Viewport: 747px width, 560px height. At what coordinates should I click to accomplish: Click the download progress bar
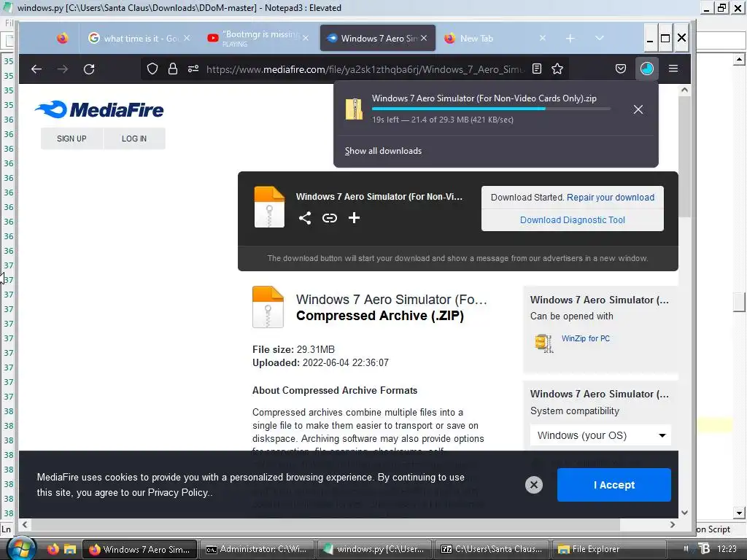[x=491, y=109]
